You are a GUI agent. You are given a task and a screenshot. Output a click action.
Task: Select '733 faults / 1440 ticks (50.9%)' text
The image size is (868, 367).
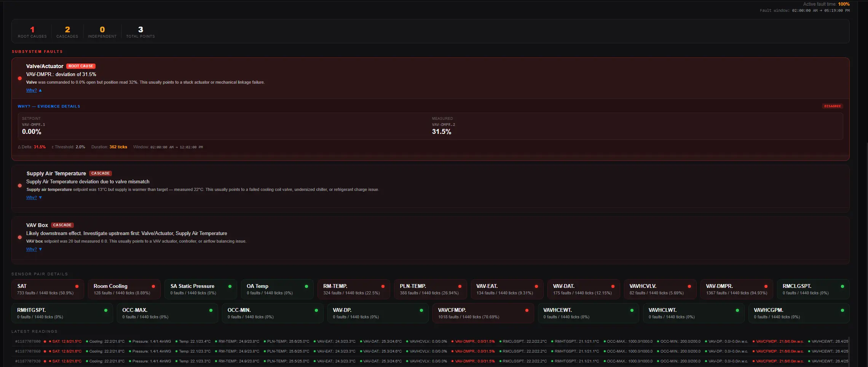click(x=45, y=293)
